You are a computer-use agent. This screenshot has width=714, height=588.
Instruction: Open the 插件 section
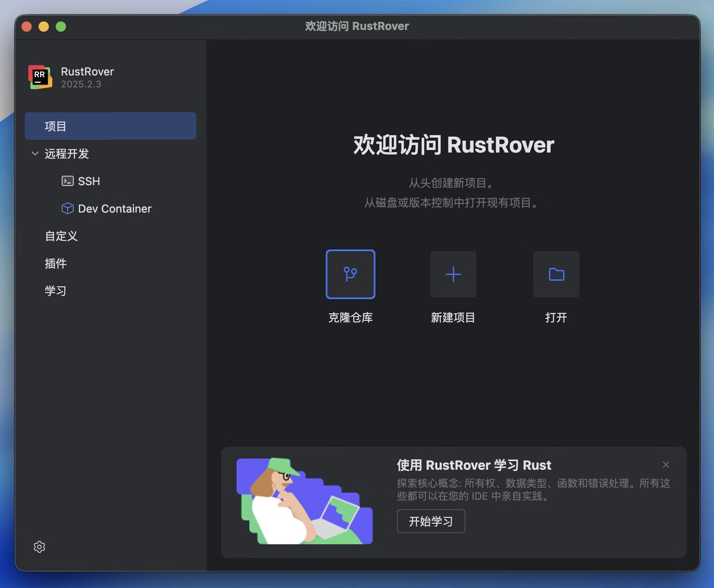coord(56,263)
